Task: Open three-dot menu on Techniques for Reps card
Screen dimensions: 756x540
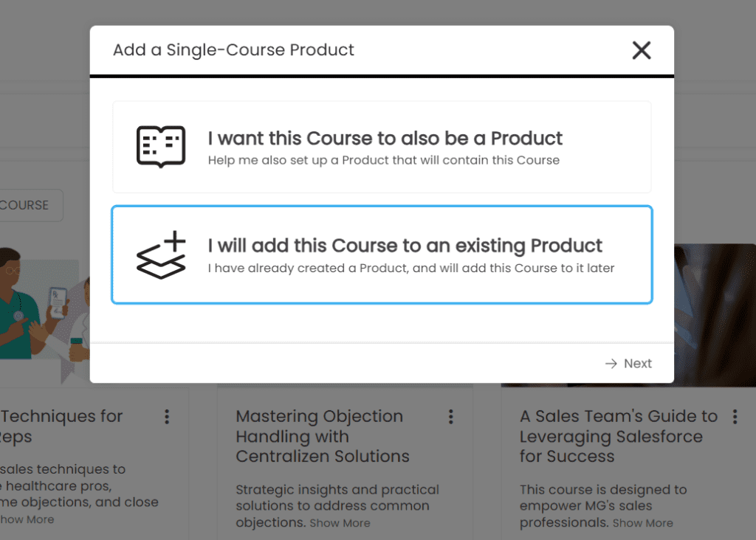Action: coord(167,417)
